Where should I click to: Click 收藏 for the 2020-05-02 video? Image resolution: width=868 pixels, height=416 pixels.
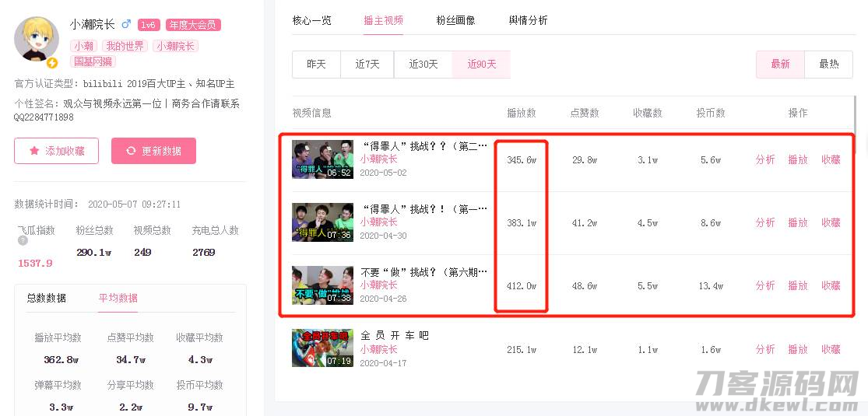coord(831,159)
